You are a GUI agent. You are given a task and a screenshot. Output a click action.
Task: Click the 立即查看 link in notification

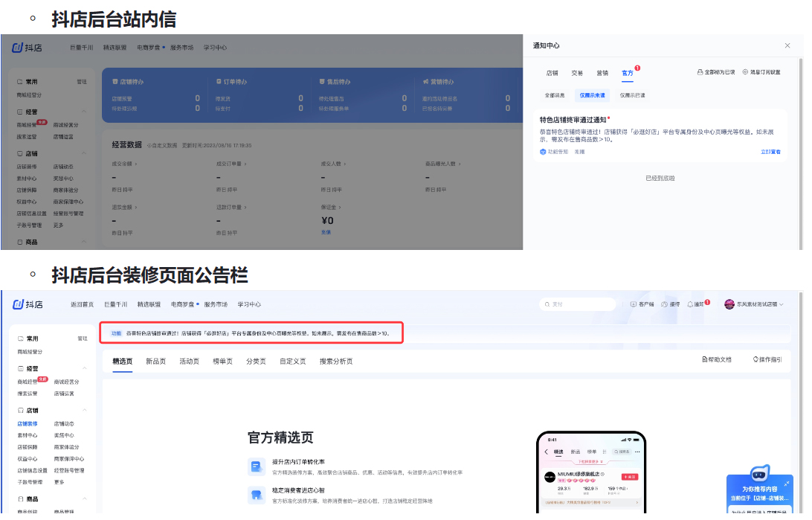(x=770, y=152)
